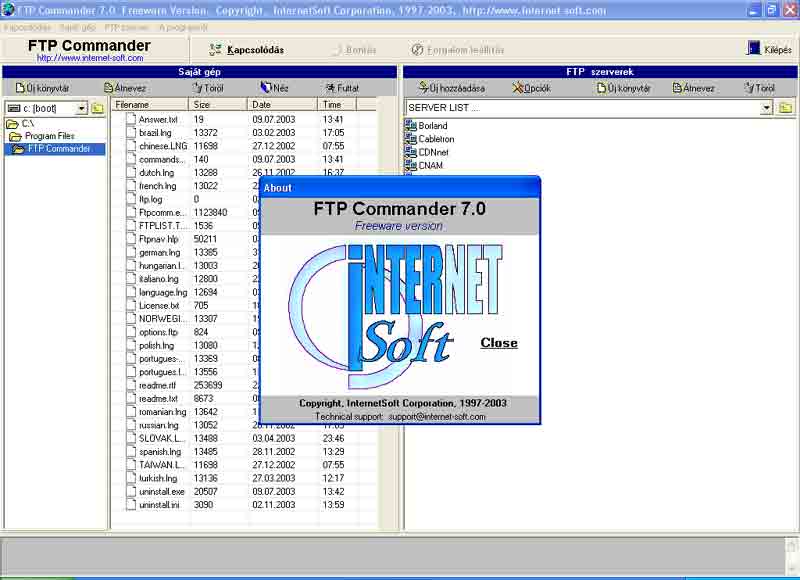Click the file icon next to brazil.lng

tap(131, 133)
